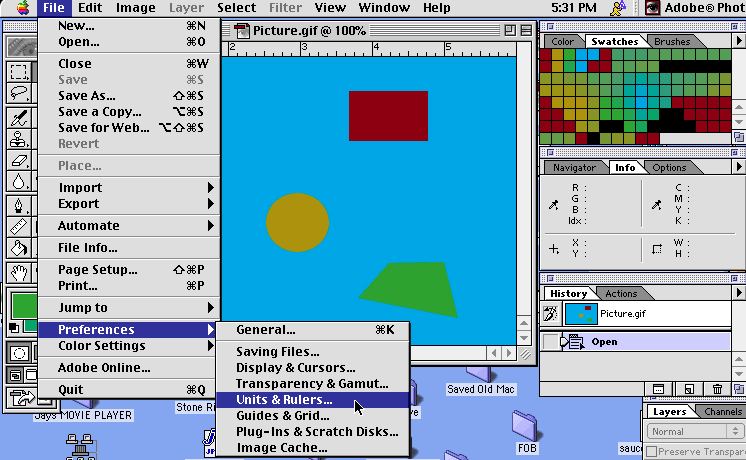Image resolution: width=746 pixels, height=460 pixels.
Task: Select the Rectangular Marquee tool
Action: 19,72
